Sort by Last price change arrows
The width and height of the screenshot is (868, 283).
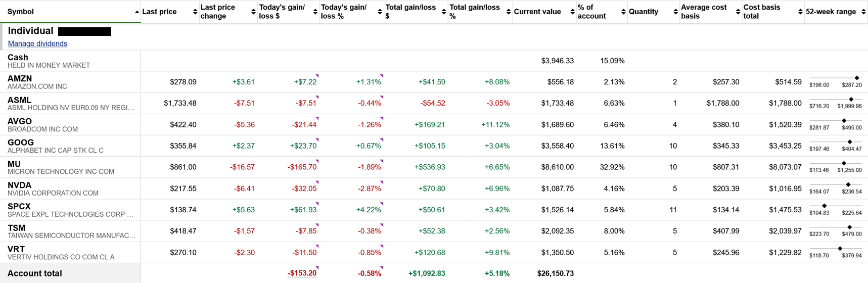(x=254, y=12)
